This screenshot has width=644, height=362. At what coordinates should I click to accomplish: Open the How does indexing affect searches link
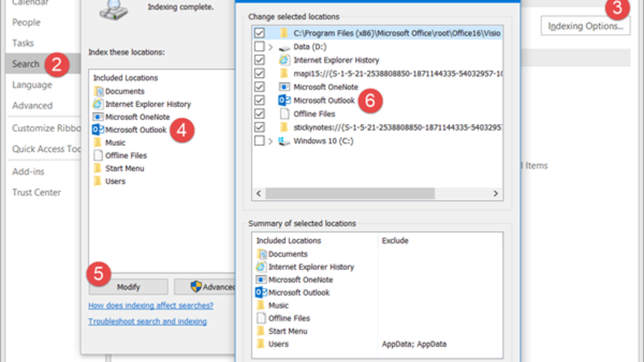coord(151,306)
